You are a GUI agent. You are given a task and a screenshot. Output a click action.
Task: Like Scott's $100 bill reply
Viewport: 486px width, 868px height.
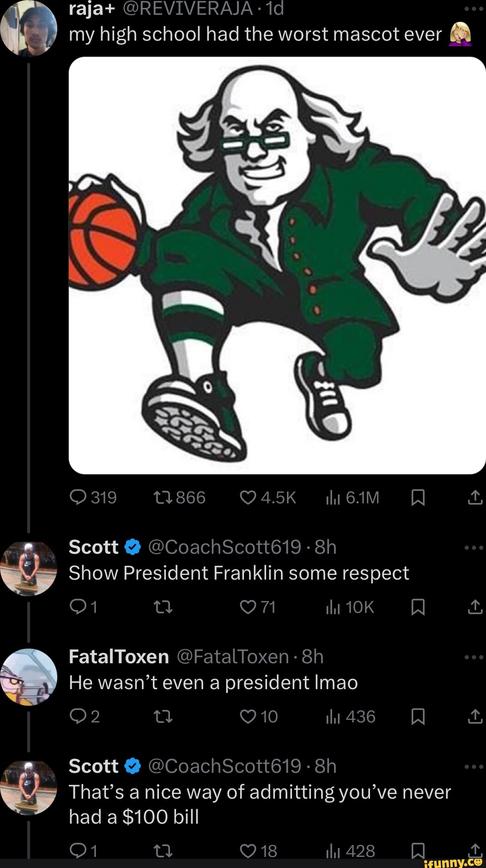point(248,850)
